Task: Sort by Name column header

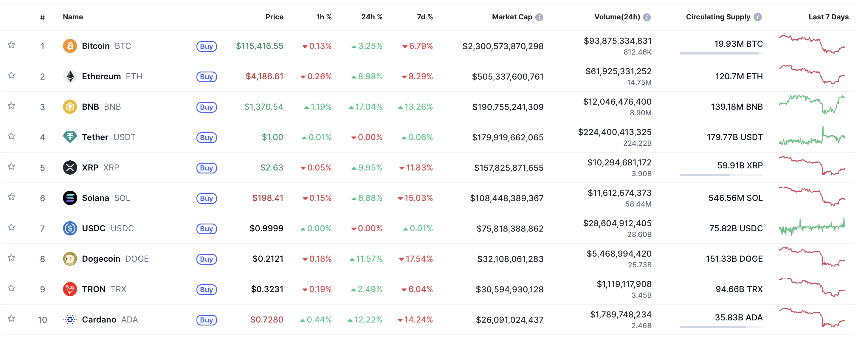Action: (x=73, y=17)
